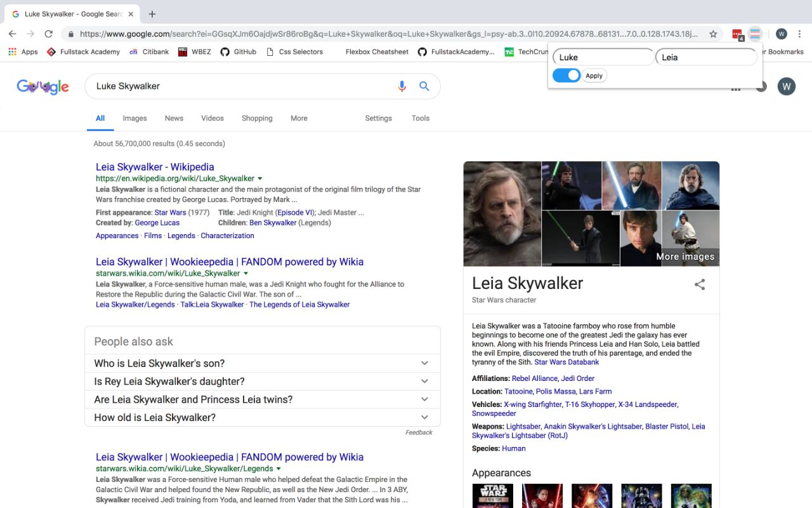Click the Feedback link
Image resolution: width=812 pixels, height=508 pixels.
[419, 432]
